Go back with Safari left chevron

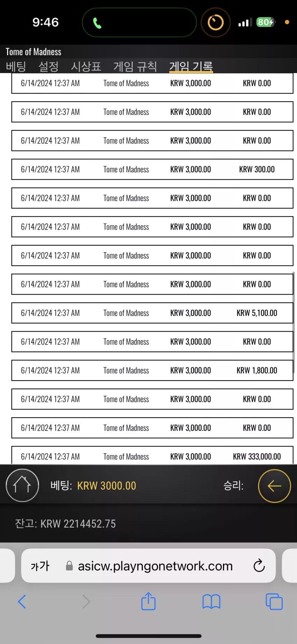click(x=22, y=601)
